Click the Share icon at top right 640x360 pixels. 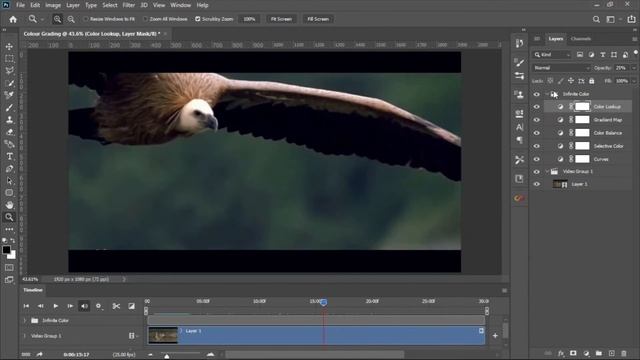click(x=631, y=19)
